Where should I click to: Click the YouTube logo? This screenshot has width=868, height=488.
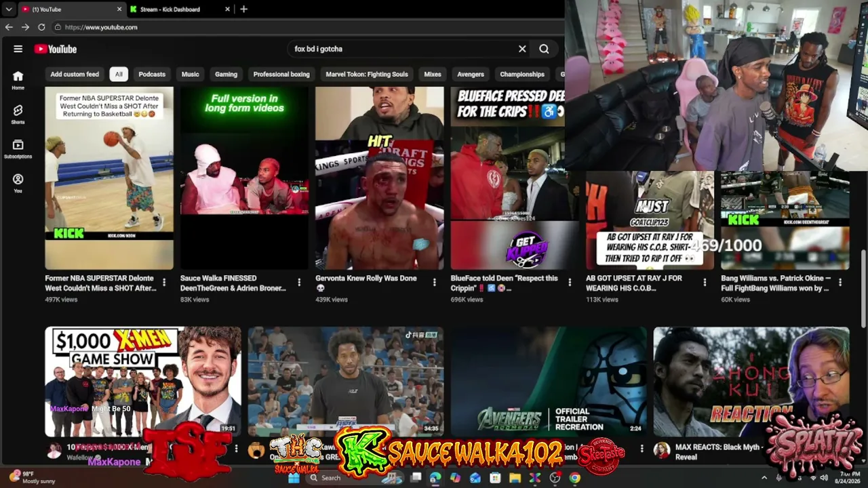[56, 49]
